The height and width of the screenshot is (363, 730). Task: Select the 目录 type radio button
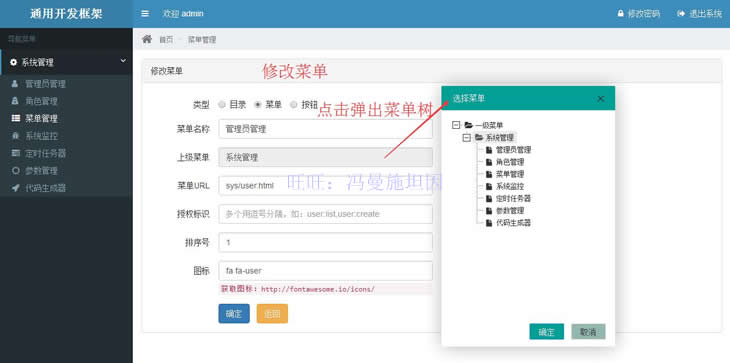222,105
